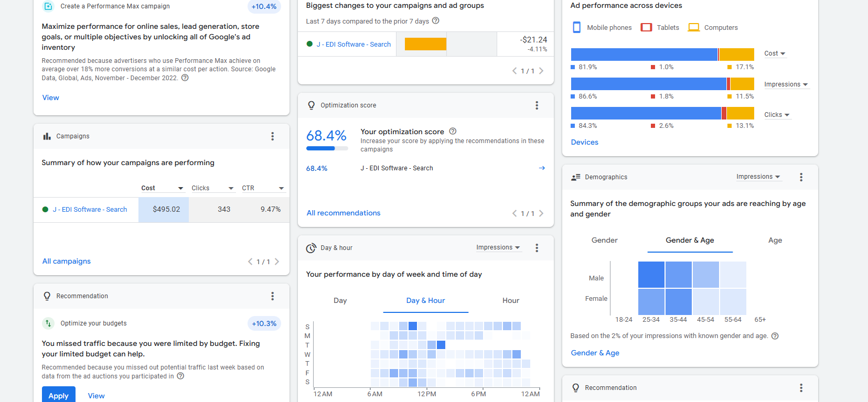Click the orange change bar in Biggest changes
Screen dimensions: 868x402
(x=425, y=44)
